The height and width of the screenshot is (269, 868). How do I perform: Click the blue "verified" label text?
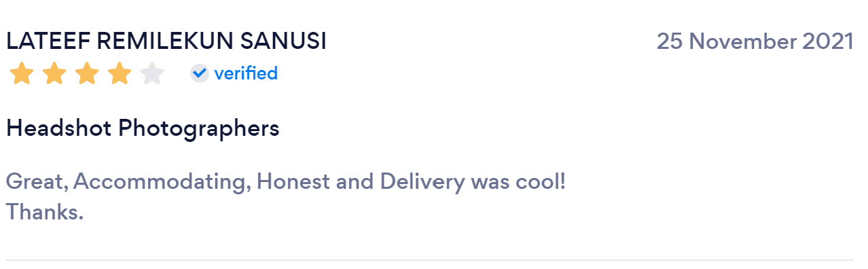(x=246, y=73)
